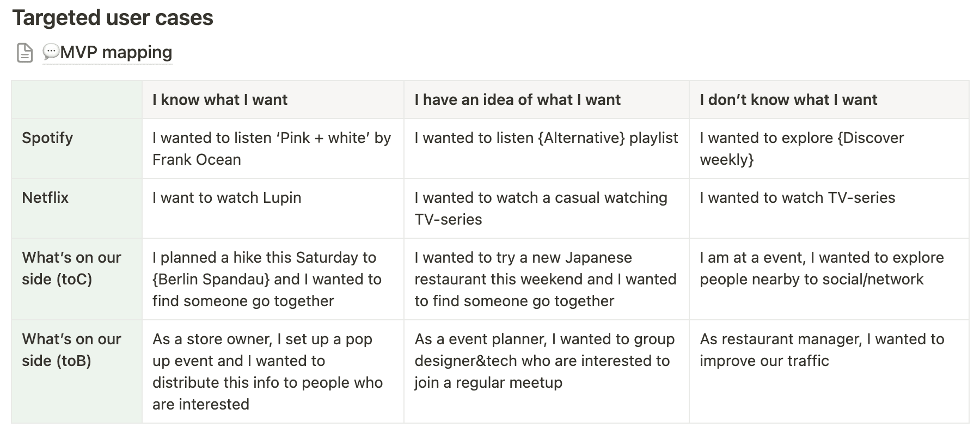Click the {Discover weekly} cell
Screen dimensions: 980x434
click(x=829, y=148)
